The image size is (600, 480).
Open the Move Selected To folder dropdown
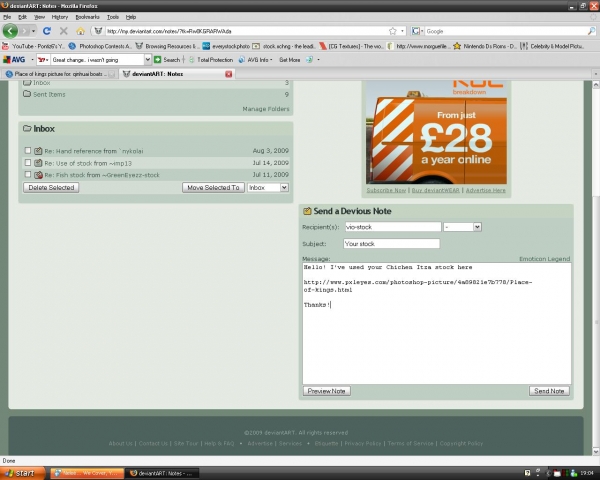click(268, 188)
